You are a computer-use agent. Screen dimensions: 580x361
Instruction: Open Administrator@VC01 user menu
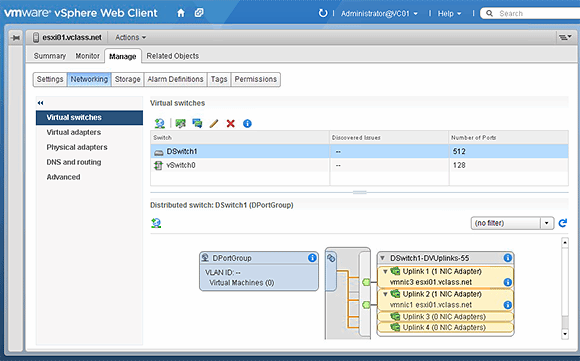click(379, 14)
